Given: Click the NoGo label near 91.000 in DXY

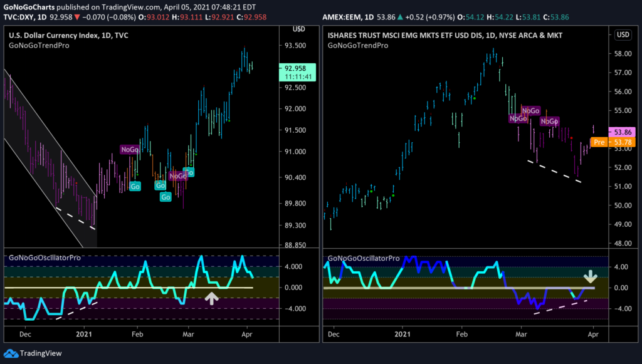Looking at the screenshot, I should [130, 150].
